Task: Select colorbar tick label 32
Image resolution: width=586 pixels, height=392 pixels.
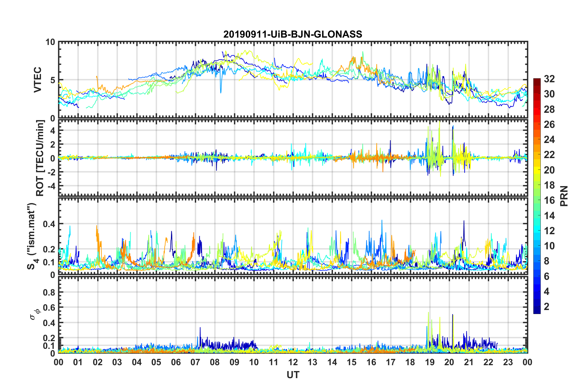Action: [x=549, y=79]
